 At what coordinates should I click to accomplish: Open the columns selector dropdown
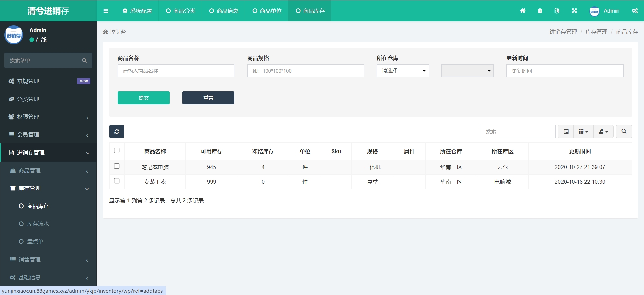(583, 131)
